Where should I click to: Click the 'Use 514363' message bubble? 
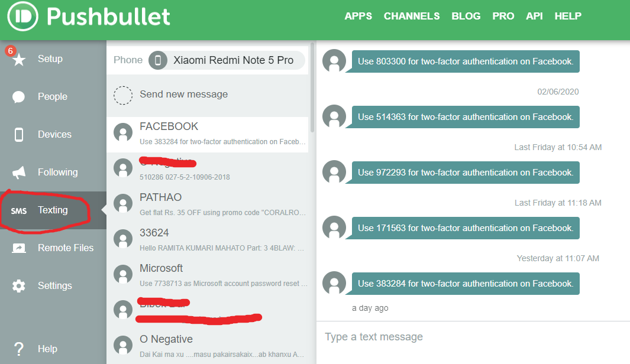tap(466, 117)
